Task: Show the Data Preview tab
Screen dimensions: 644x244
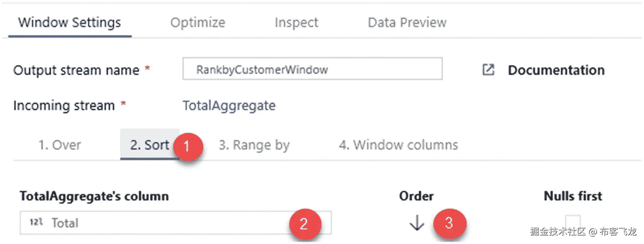Action: pos(407,22)
